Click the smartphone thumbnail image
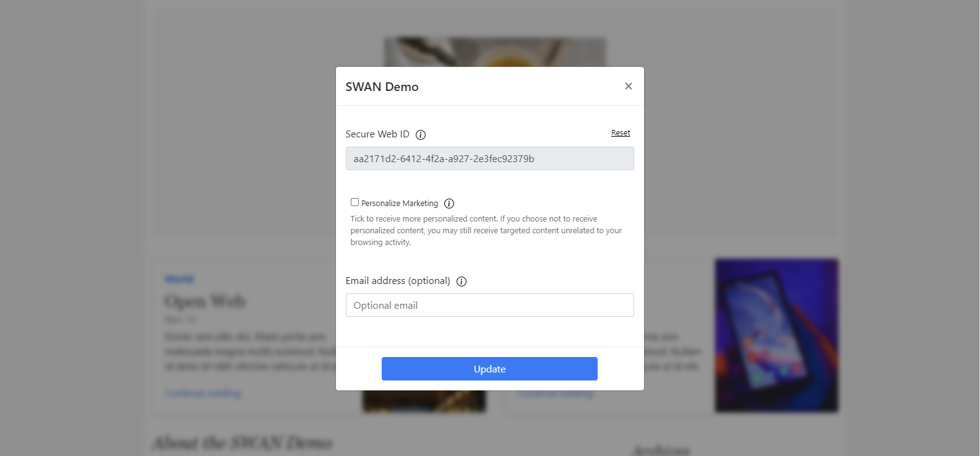Viewport: 980px width, 456px height. pos(776,335)
